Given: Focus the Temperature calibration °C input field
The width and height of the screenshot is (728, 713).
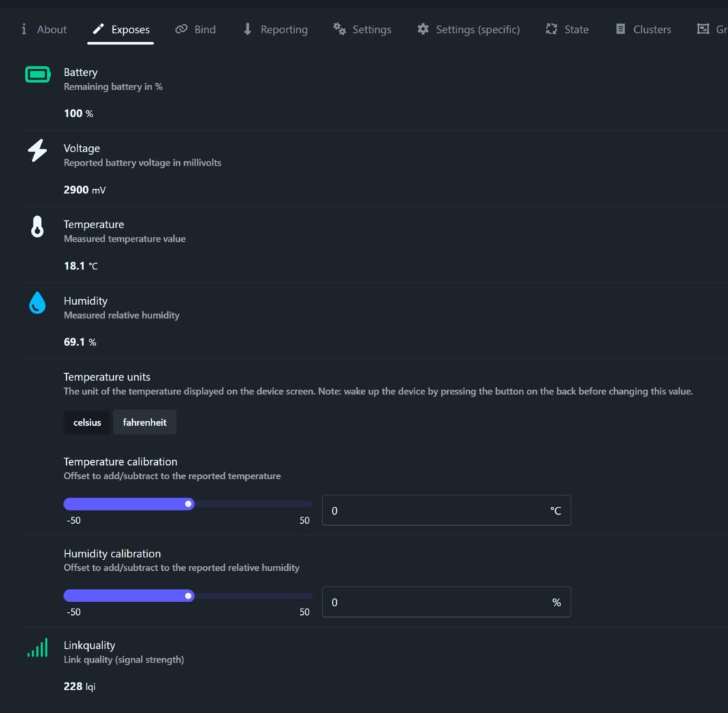Looking at the screenshot, I should tap(434, 510).
